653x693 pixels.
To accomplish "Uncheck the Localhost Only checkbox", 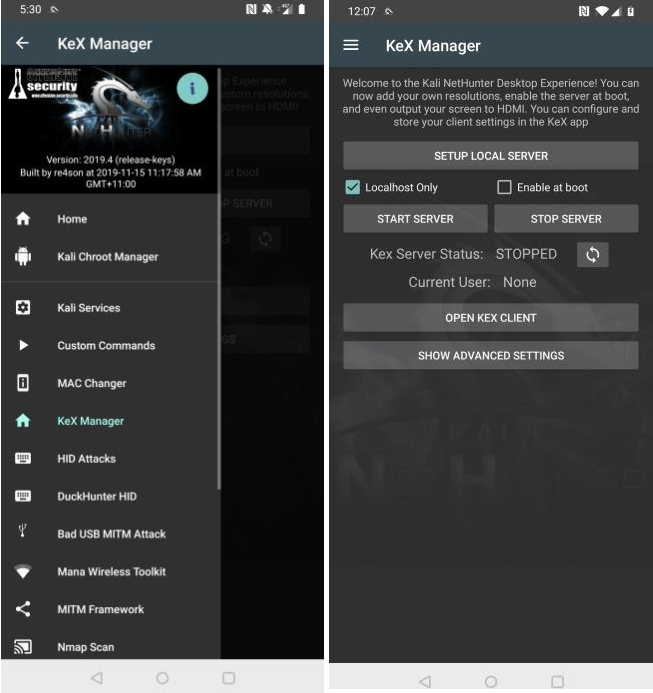I will point(352,187).
